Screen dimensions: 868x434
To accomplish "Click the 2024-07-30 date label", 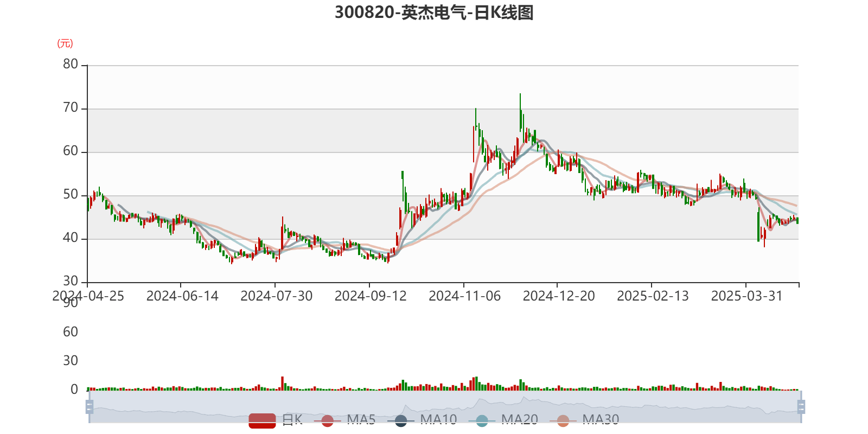I will click(276, 296).
